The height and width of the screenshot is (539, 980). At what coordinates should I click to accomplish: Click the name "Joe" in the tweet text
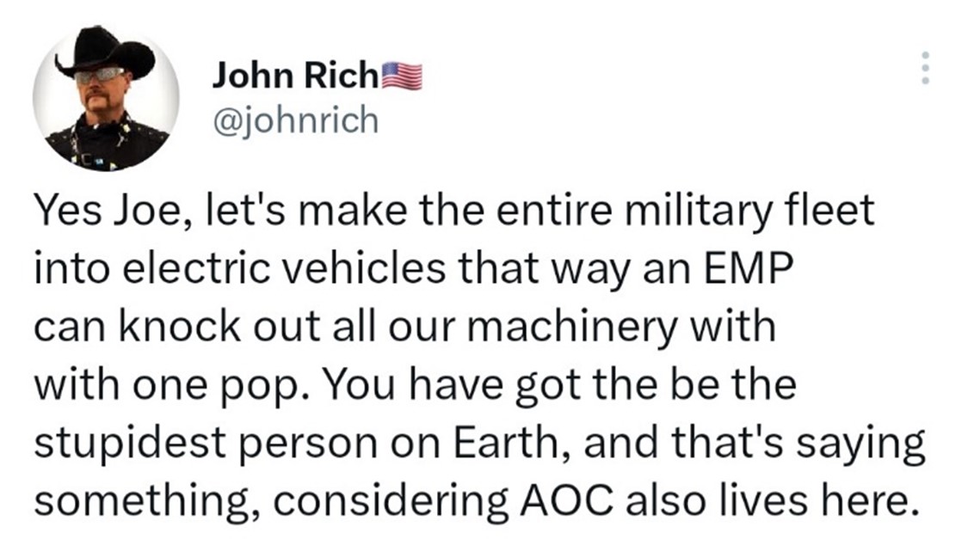pyautogui.click(x=147, y=211)
